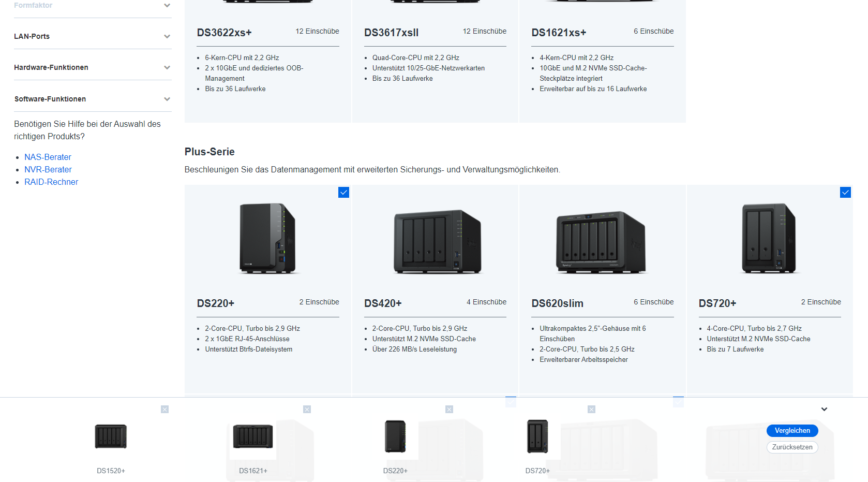Expand the Hardware-Funktionen filter section
Image resolution: width=868 pixels, height=482 pixels.
click(x=93, y=67)
